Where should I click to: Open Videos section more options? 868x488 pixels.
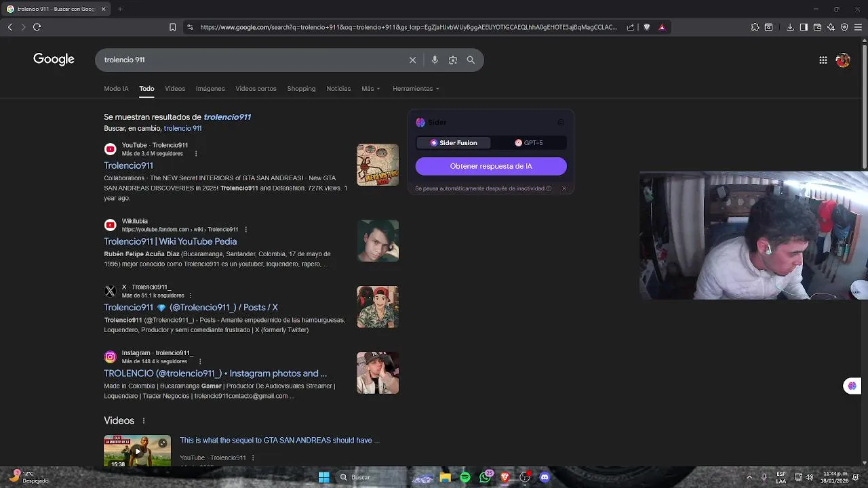144,421
